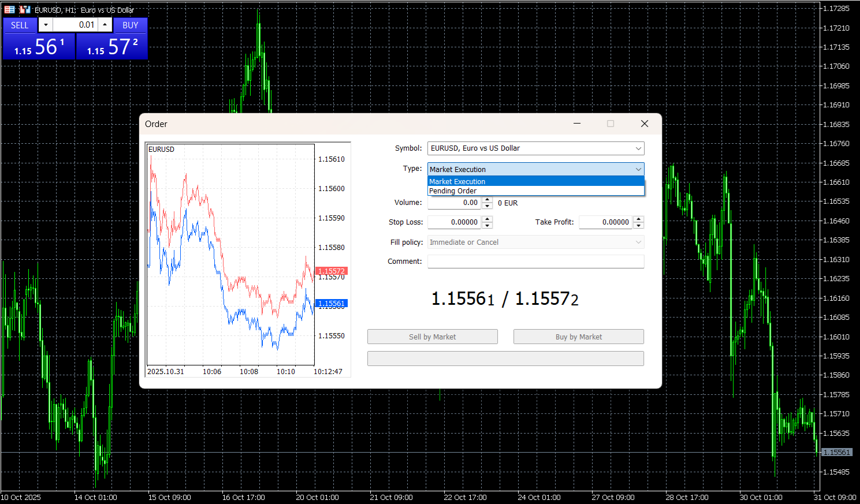860x504 pixels.
Task: Click the large 1.15561 / 1.15572 quote text
Action: point(505,298)
